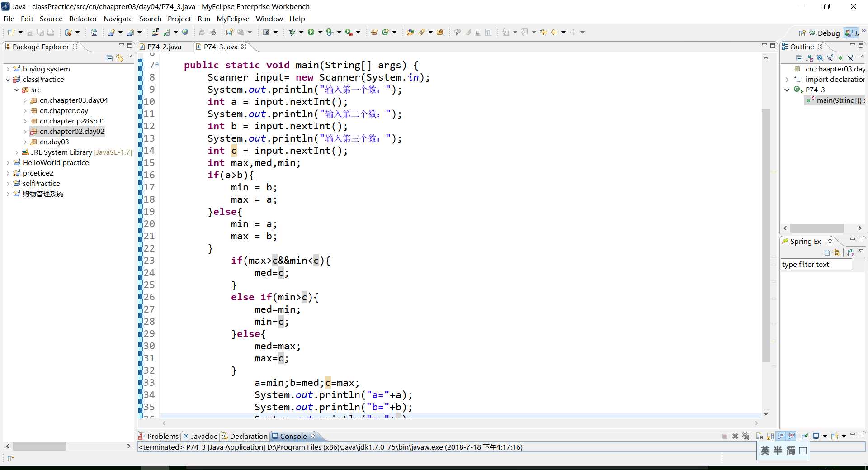Collapse P74_3 class in Outline
This screenshot has width=868, height=470.
(787, 90)
